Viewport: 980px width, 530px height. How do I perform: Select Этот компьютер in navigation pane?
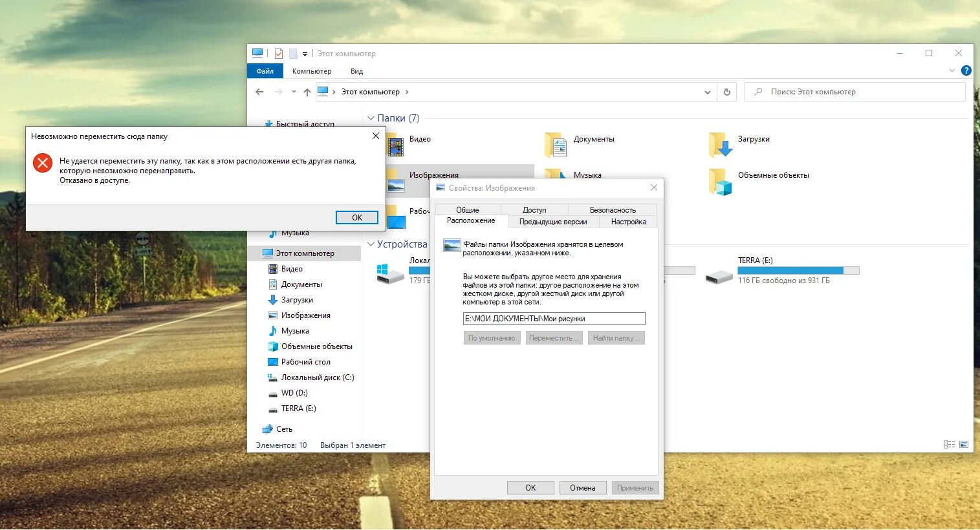point(305,253)
